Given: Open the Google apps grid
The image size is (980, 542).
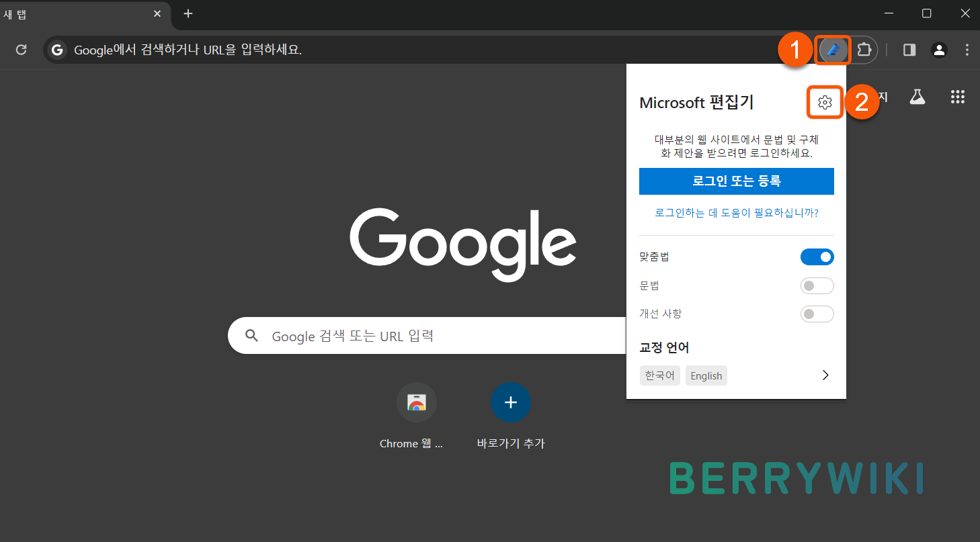Looking at the screenshot, I should (x=958, y=97).
